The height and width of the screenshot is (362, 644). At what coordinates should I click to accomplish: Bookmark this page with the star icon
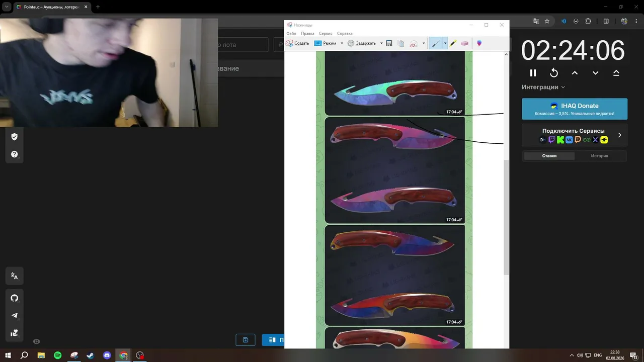547,21
